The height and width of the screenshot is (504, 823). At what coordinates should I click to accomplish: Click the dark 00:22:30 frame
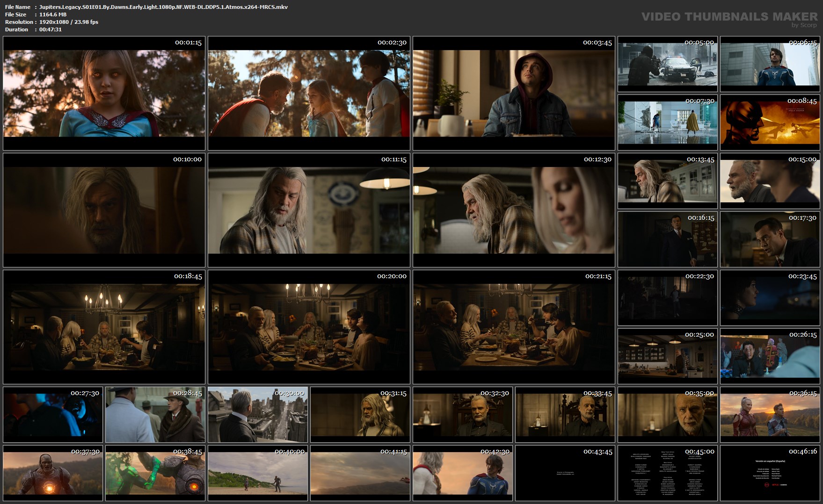(668, 298)
